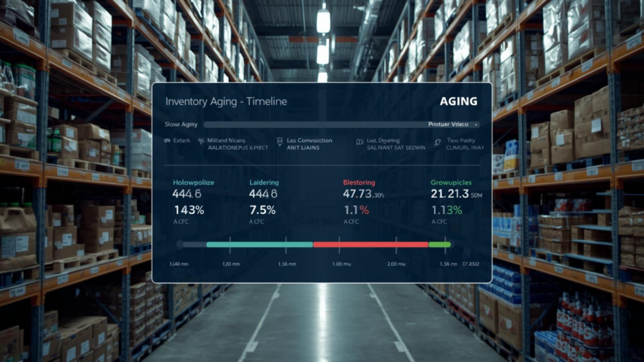Click the icon beside the Exterk label
The height and width of the screenshot is (362, 644).
[167, 140]
